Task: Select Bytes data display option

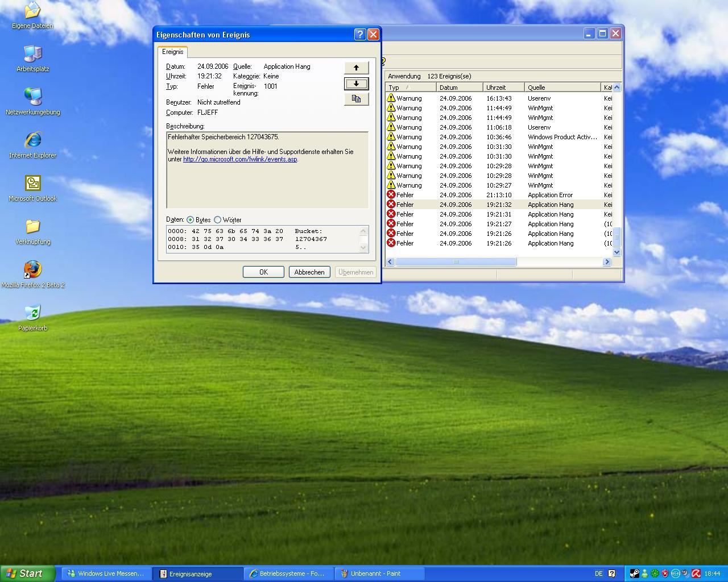Action: (198, 220)
